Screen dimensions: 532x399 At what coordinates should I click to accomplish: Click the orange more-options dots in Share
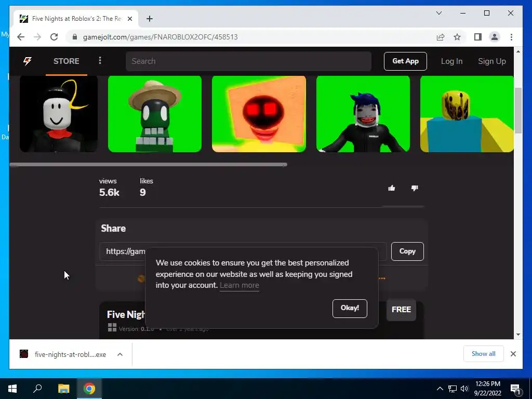pos(382,278)
